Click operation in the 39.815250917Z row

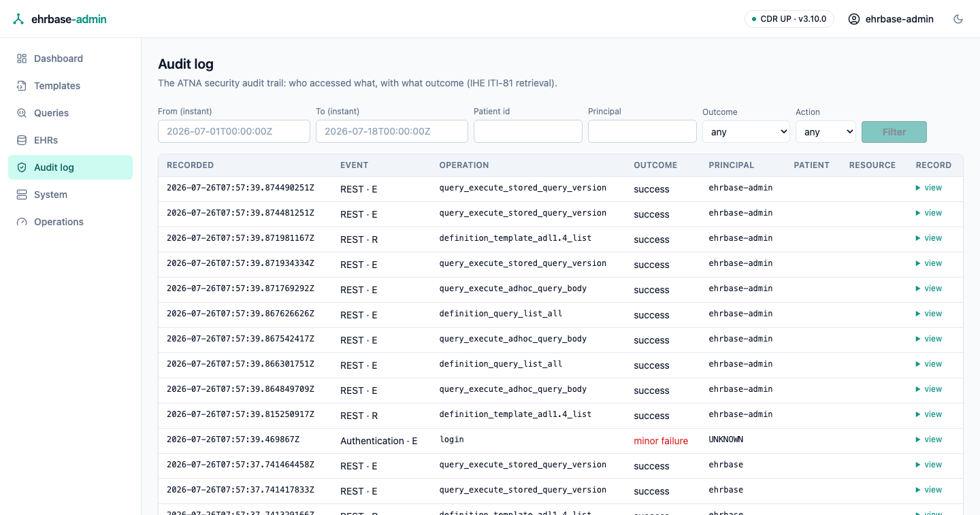click(515, 414)
